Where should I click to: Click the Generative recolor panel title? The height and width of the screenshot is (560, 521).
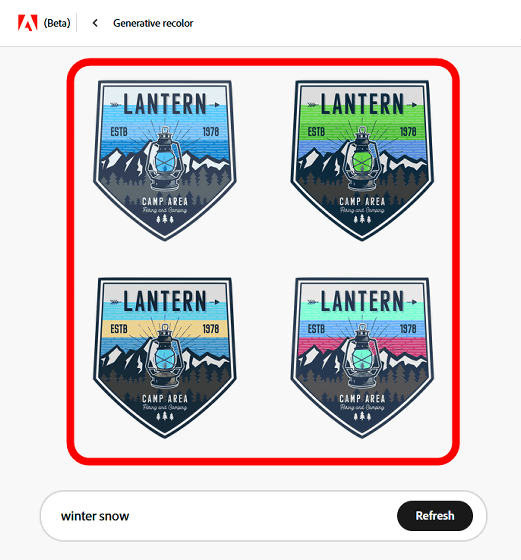tap(153, 23)
